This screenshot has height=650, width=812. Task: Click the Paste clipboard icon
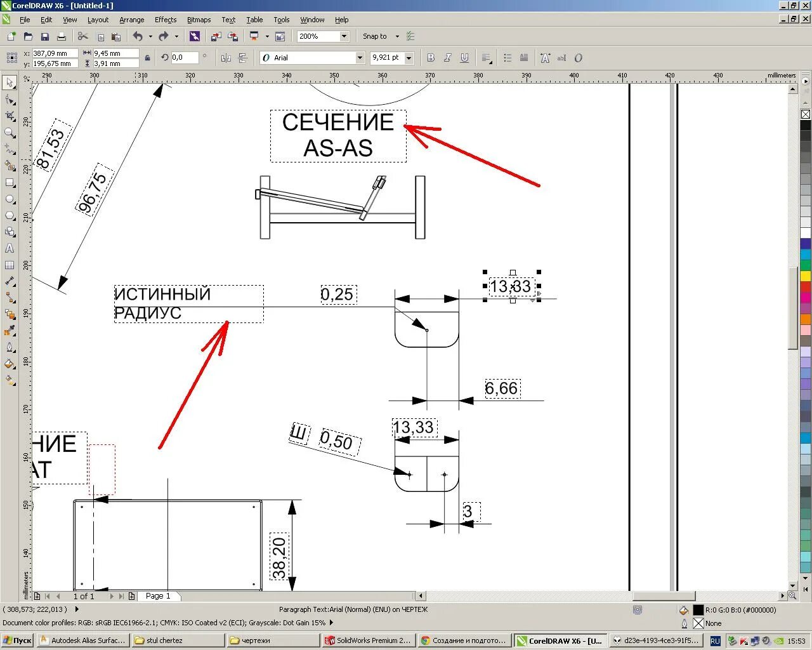click(116, 37)
